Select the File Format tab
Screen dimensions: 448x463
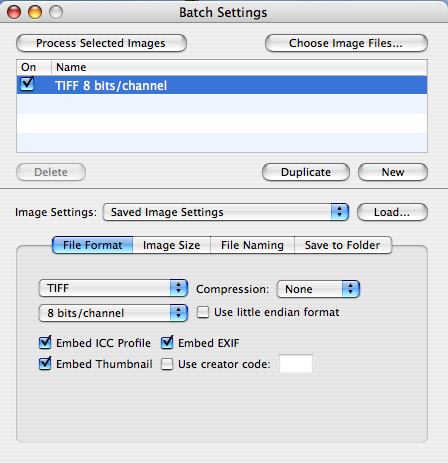pyautogui.click(x=93, y=245)
